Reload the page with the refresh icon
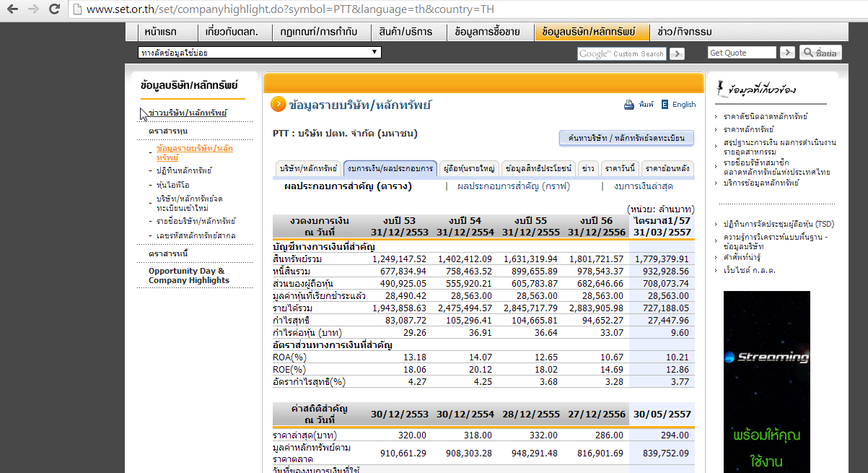 [x=54, y=10]
